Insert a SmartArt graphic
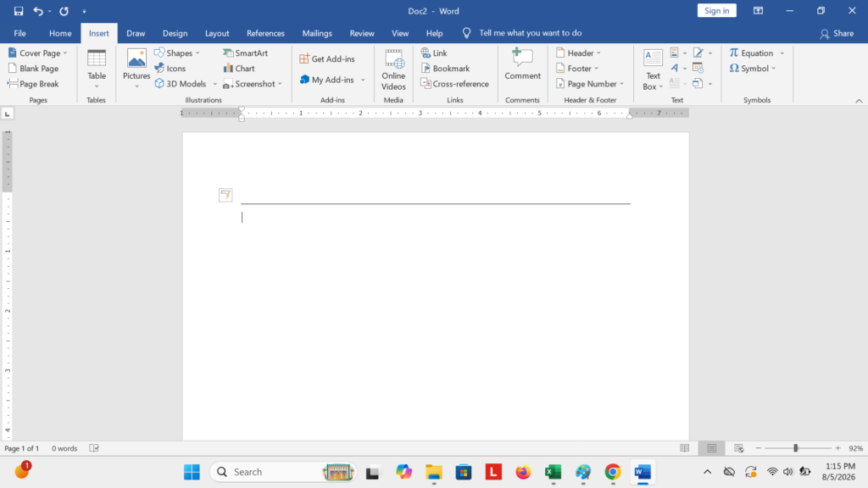The width and height of the screenshot is (868, 488). pos(245,53)
